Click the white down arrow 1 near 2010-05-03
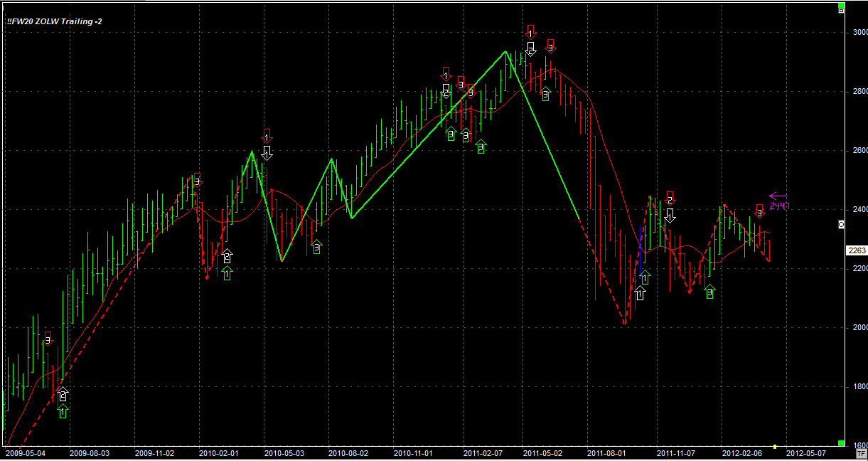 click(267, 152)
